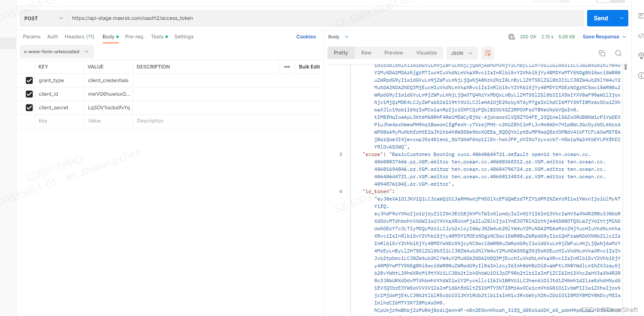Viewport: 644px width, 316px height.
Task: Click the client_id key cell
Action: coord(59,94)
